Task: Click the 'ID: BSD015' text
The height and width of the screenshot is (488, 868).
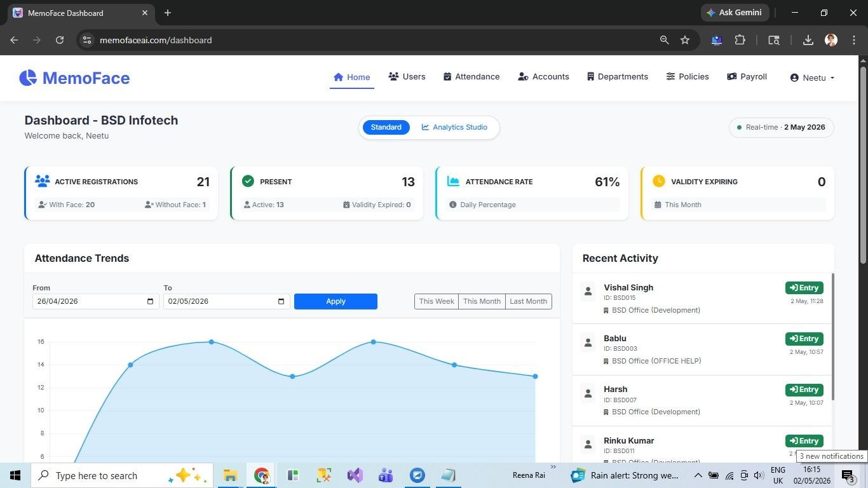Action: (620, 297)
